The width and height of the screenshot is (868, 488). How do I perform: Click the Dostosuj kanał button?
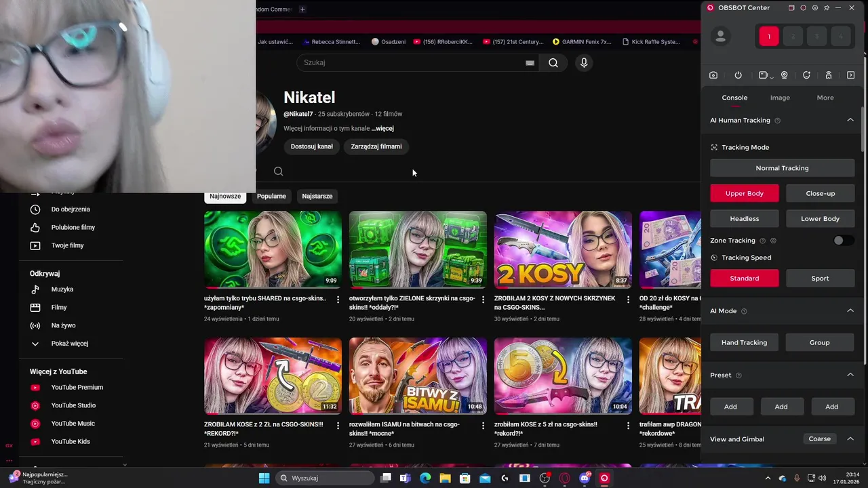[x=312, y=146]
